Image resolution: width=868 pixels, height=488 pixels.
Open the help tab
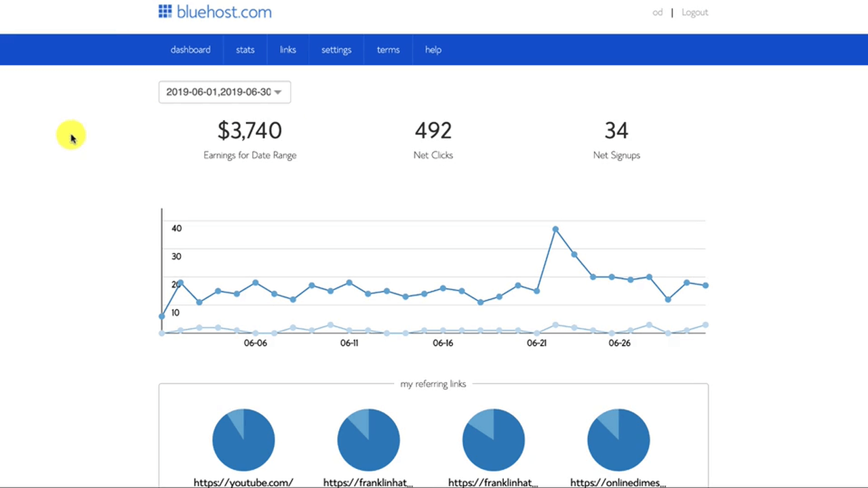click(x=433, y=49)
